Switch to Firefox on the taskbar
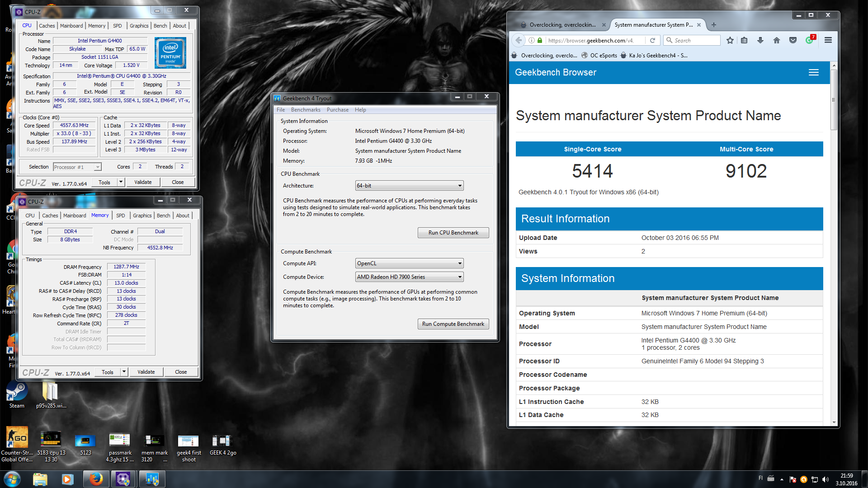 click(95, 479)
